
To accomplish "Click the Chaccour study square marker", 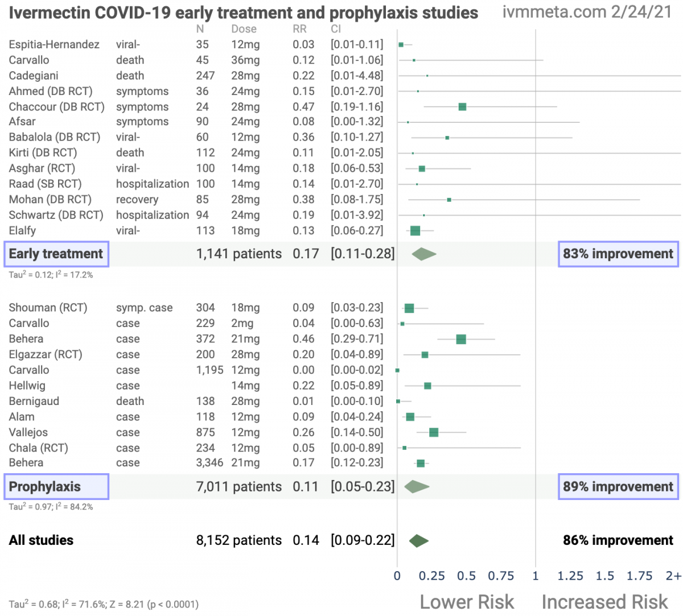I will tap(462, 107).
